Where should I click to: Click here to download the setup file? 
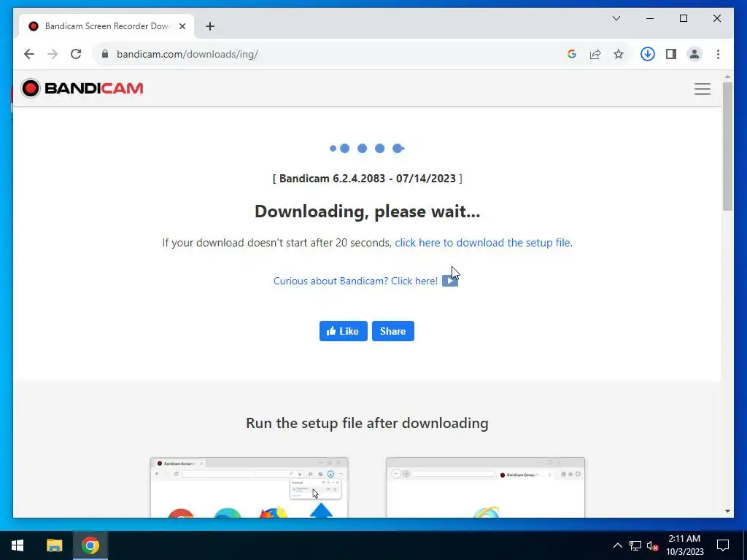[482, 243]
